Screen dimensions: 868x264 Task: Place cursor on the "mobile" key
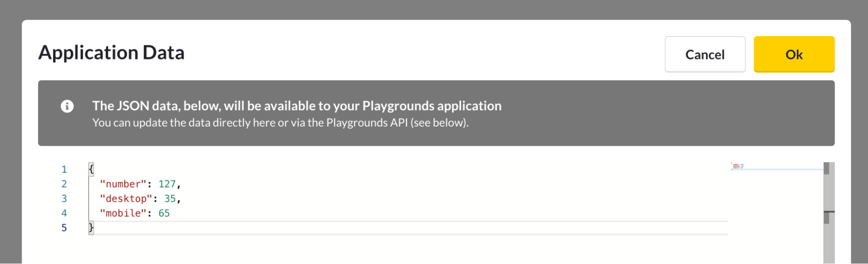[x=123, y=213]
